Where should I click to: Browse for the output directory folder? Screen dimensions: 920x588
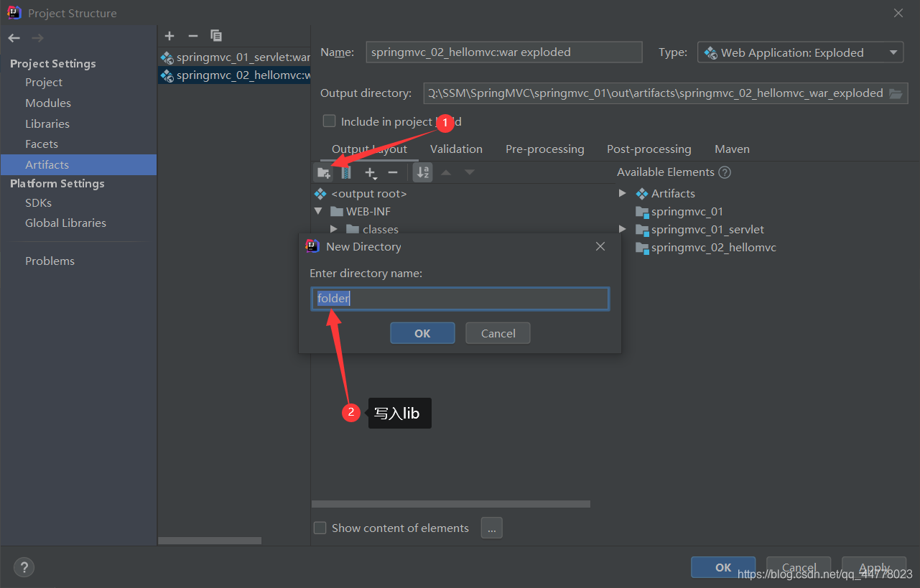click(896, 93)
